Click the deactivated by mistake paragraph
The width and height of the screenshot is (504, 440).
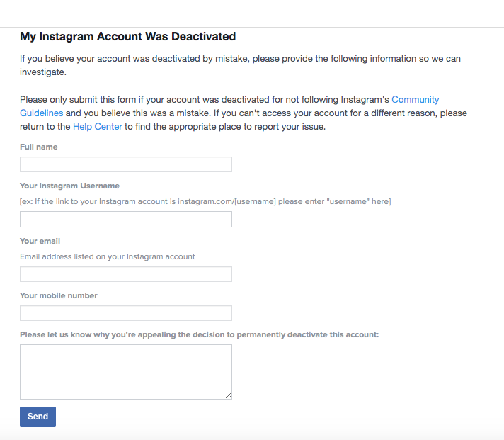click(240, 65)
